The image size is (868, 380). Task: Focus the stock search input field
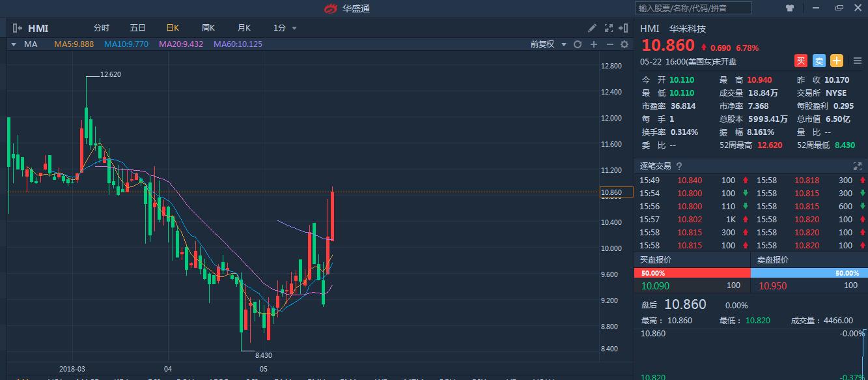[x=693, y=8]
